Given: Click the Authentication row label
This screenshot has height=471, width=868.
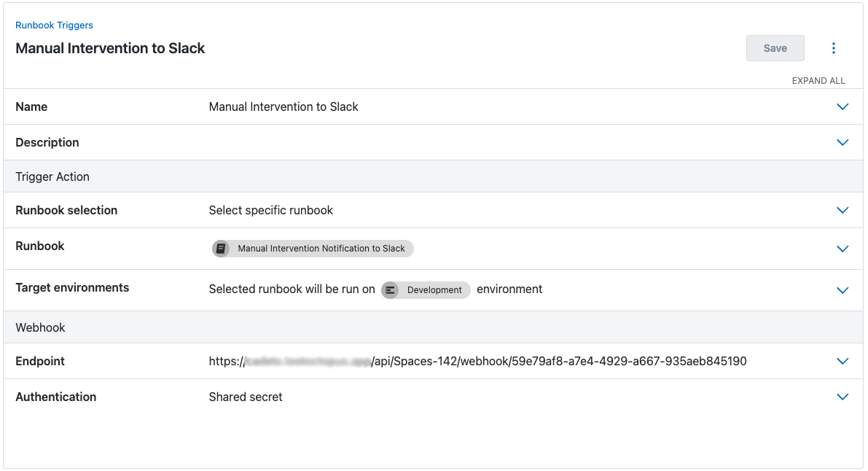Looking at the screenshot, I should tap(56, 397).
